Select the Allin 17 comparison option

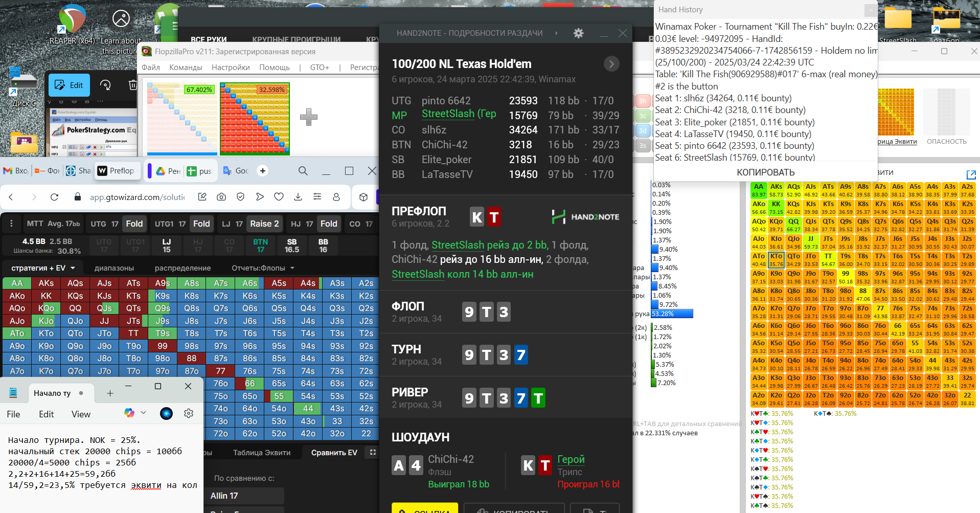pyautogui.click(x=244, y=496)
